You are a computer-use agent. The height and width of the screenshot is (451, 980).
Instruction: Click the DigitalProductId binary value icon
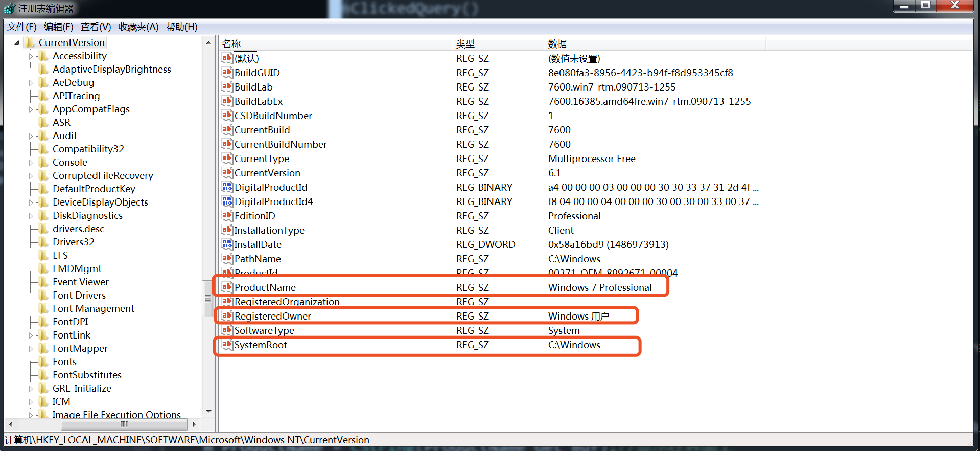pos(227,187)
